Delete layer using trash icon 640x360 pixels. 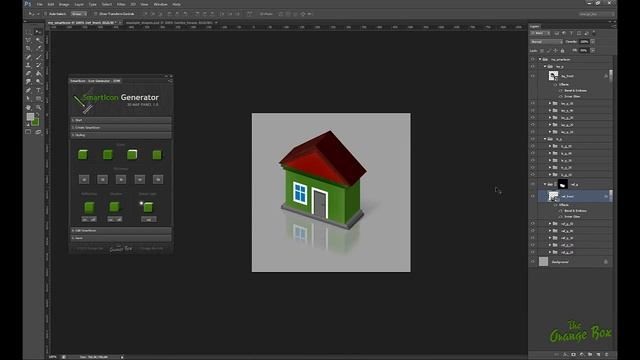click(607, 354)
